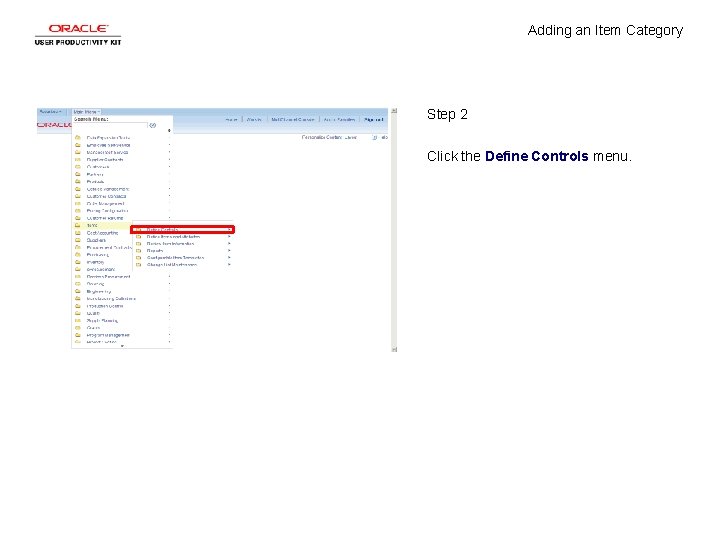This screenshot has width=720, height=540.
Task: Click folder icon beside Services Procurement
Action: tap(78, 277)
